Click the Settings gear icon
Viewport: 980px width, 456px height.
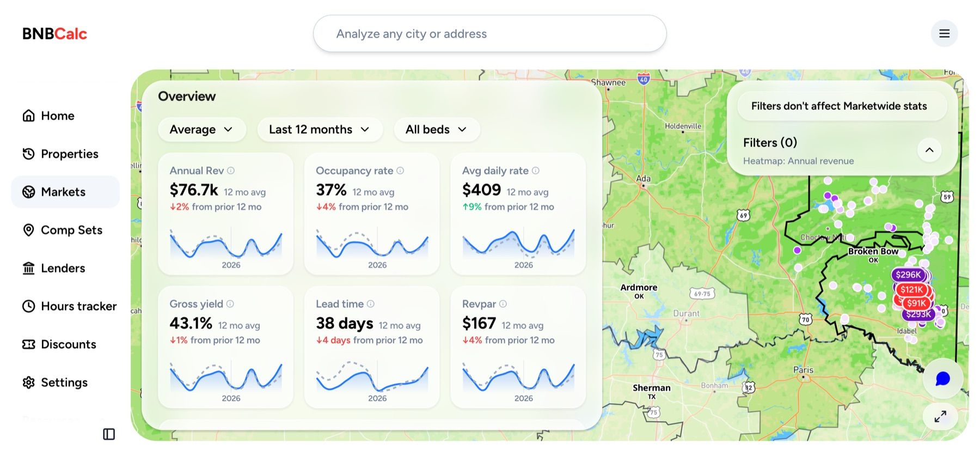tap(29, 382)
